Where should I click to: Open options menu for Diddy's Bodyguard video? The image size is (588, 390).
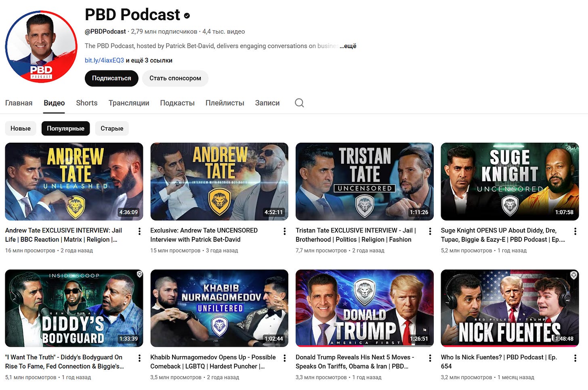[x=139, y=358]
